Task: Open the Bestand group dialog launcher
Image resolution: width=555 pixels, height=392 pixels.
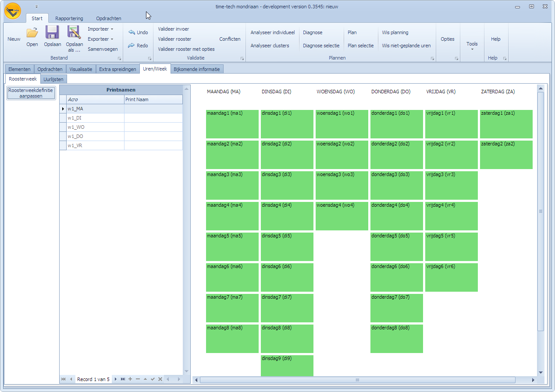Action: [119, 58]
